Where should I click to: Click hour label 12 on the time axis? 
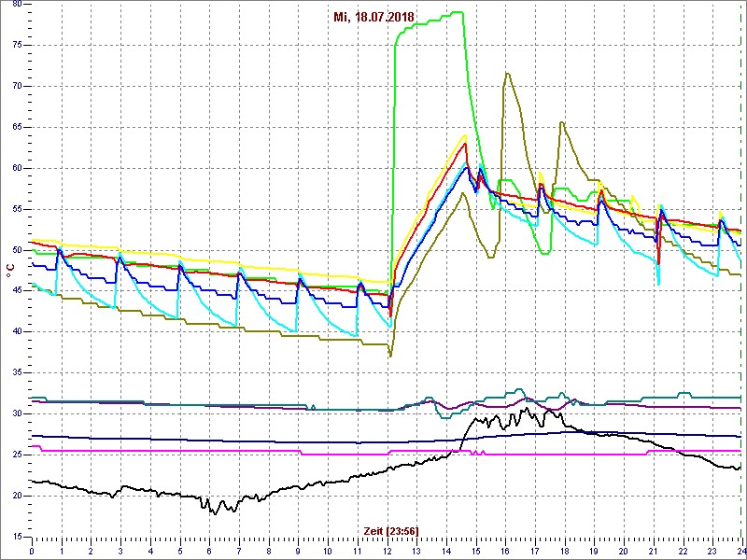point(387,551)
